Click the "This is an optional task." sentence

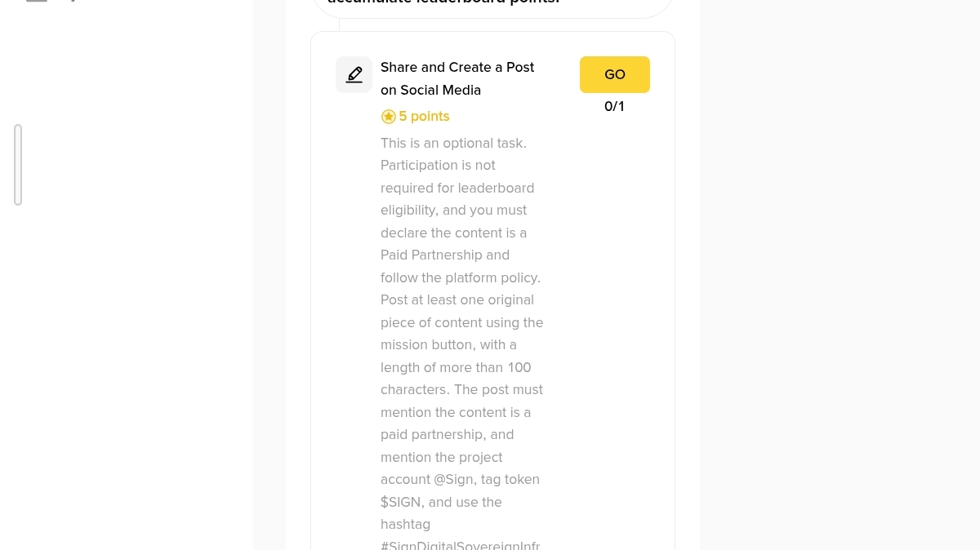coord(453,143)
